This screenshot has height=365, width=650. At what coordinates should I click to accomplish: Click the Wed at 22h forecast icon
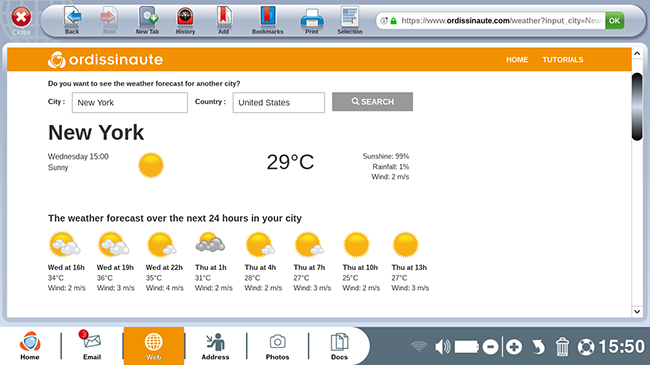(162, 244)
